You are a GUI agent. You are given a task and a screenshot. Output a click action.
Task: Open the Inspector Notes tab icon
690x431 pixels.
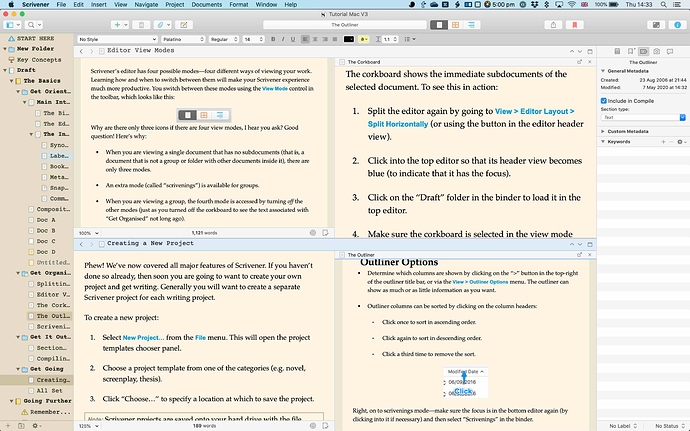click(x=617, y=52)
